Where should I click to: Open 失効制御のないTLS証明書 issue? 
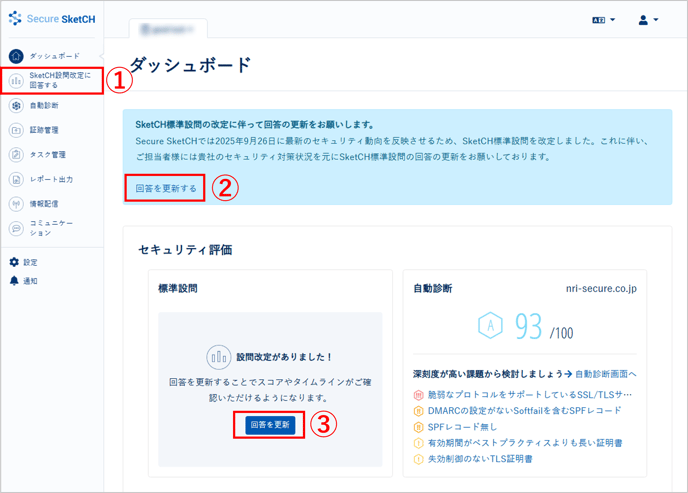tap(480, 459)
